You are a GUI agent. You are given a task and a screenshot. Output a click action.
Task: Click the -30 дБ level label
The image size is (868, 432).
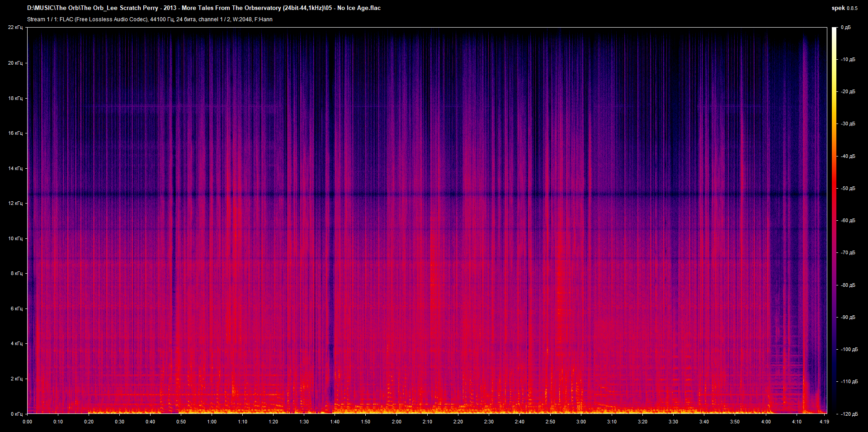click(848, 124)
